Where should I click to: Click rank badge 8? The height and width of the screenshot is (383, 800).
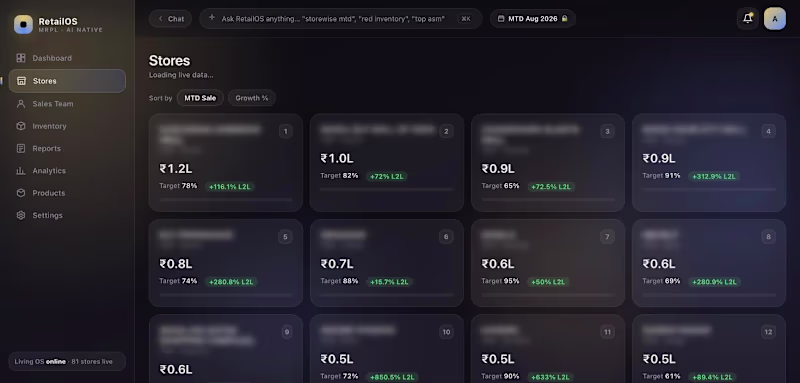pos(768,237)
